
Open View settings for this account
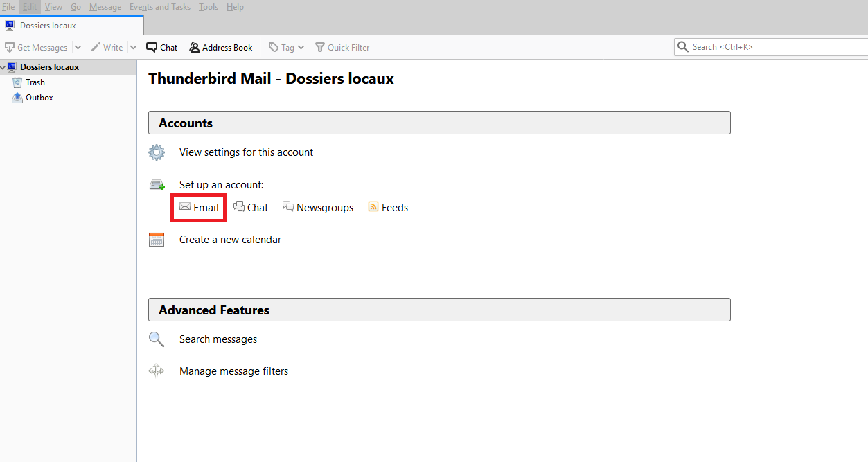pyautogui.click(x=246, y=152)
